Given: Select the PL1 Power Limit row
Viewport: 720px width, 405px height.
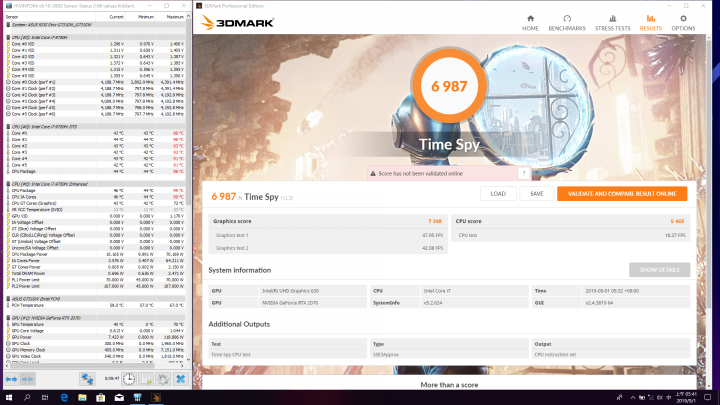Looking at the screenshot, I should [x=95, y=280].
